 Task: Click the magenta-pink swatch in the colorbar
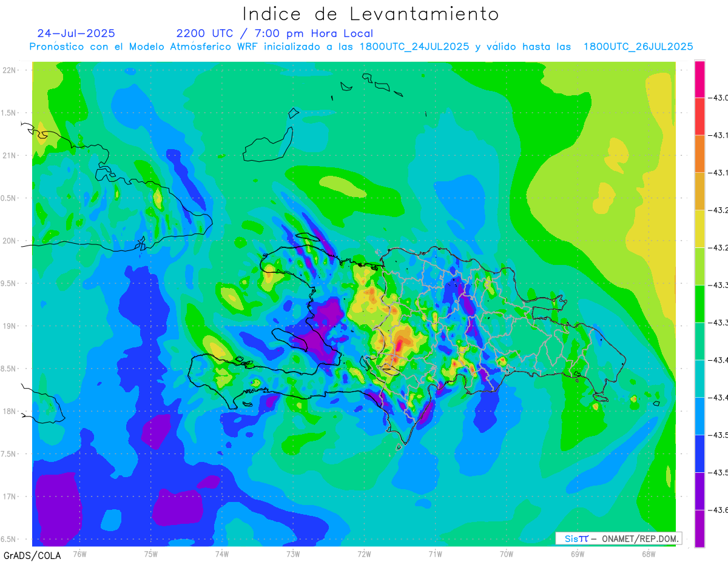(x=699, y=79)
